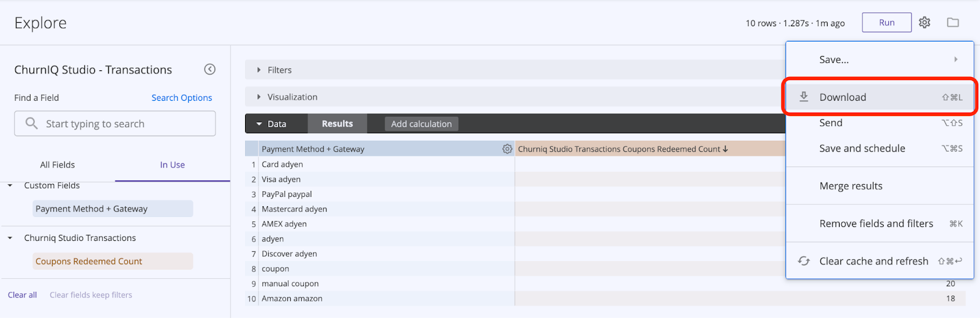Expand the Filters section
The width and height of the screenshot is (980, 318).
[274, 70]
